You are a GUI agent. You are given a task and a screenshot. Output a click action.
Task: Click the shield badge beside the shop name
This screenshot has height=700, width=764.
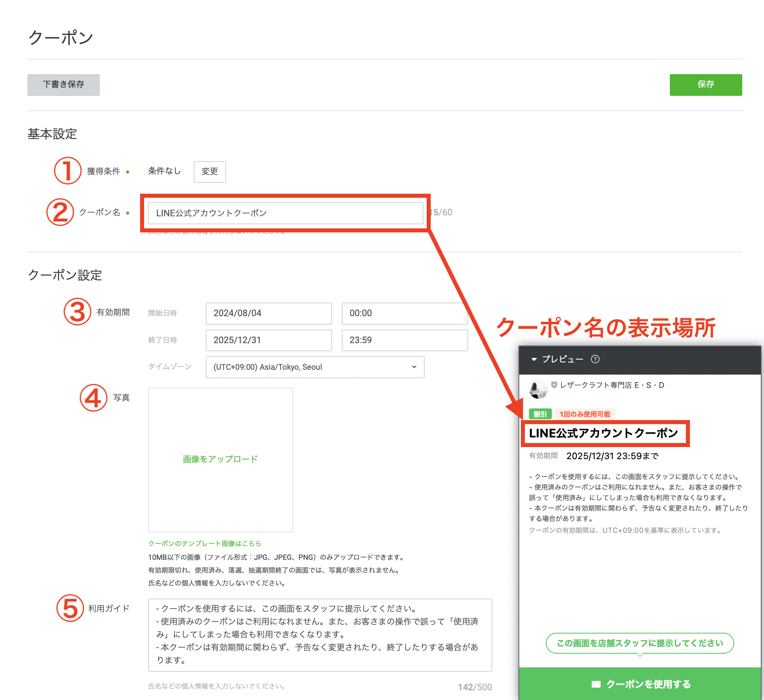[554, 385]
